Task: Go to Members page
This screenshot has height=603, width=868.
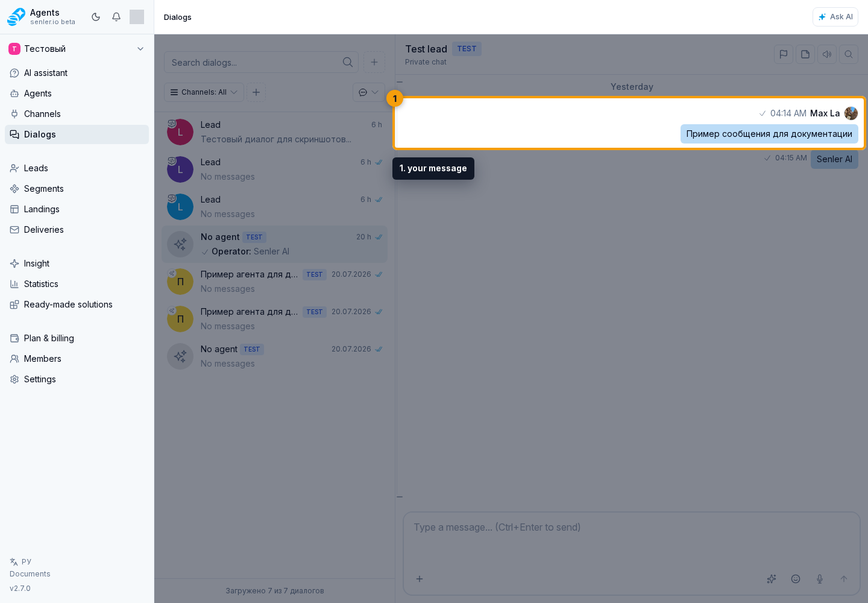Action: click(77, 359)
